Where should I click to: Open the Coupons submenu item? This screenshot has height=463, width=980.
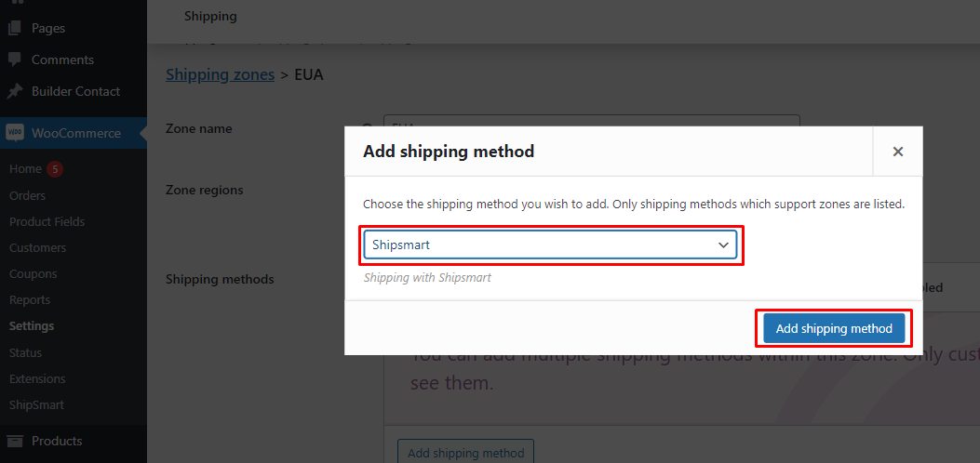click(33, 273)
